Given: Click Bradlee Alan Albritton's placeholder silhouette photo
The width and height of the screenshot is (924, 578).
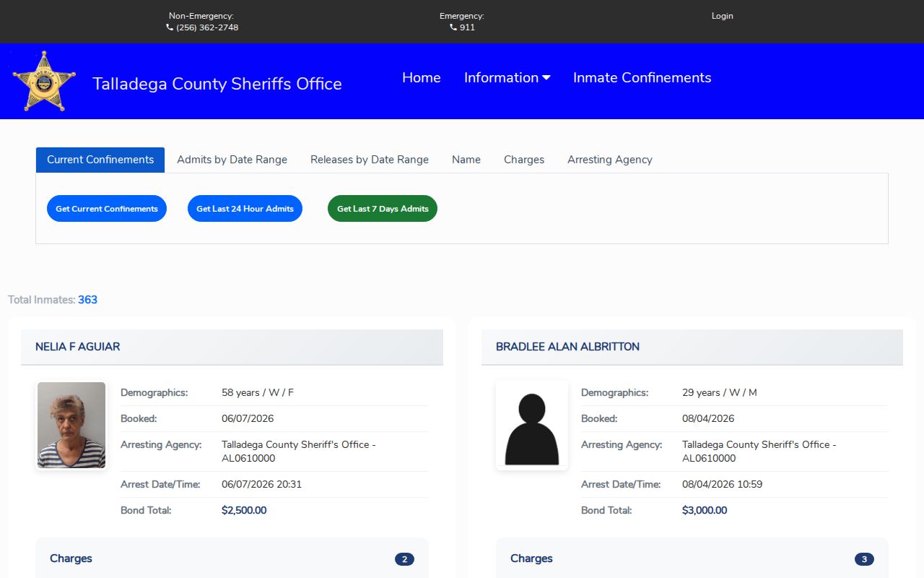Looking at the screenshot, I should coord(532,426).
